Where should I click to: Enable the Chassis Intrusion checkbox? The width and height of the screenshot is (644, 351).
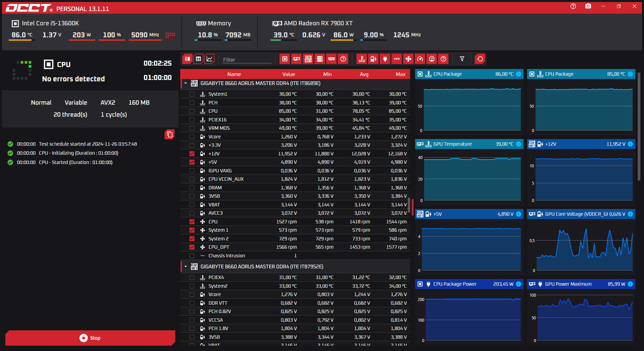(x=192, y=256)
